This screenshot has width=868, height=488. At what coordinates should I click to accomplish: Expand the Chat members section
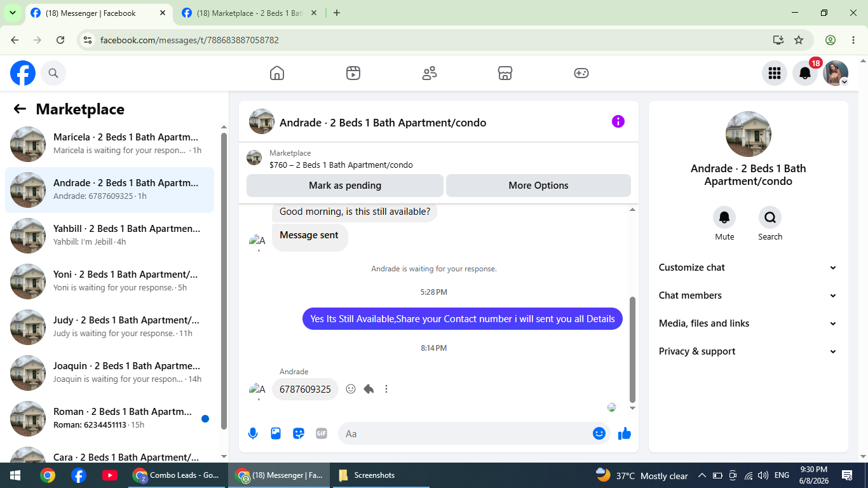[748, 295]
